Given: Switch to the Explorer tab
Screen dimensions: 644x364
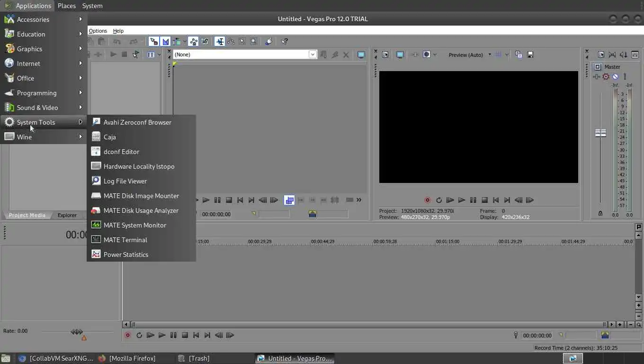Looking at the screenshot, I should 67,215.
